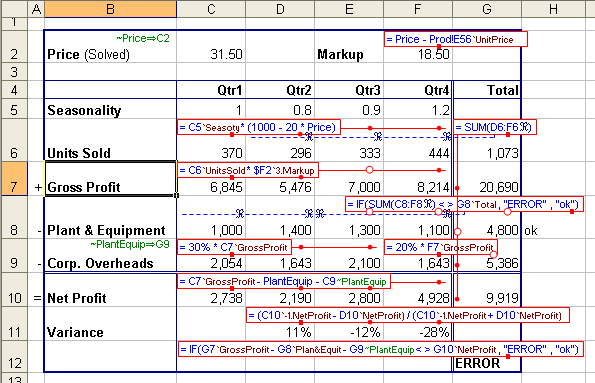Select the ERROR cell in row 12
Image resolution: width=595 pixels, height=383 pixels.
click(487, 363)
